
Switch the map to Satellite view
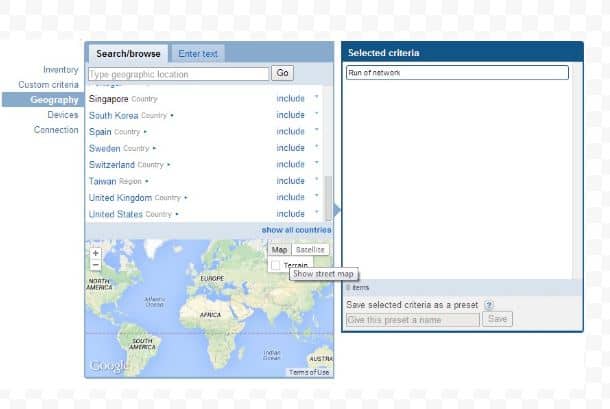click(310, 250)
